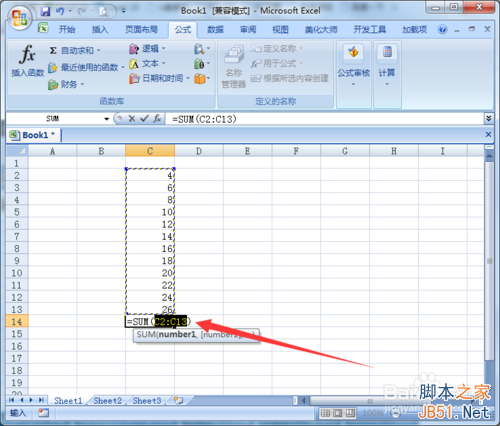This screenshot has height=426, width=500.
Task: Go to first sheet navigation arrow
Action: (x=12, y=400)
